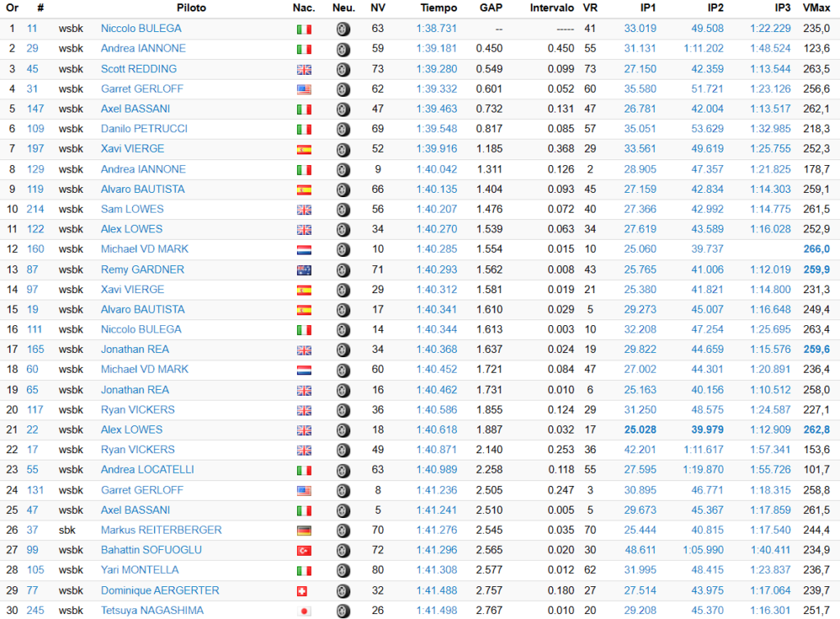Click the UK flag beside Sam LOWES
The height and width of the screenshot is (619, 840).
tap(304, 209)
